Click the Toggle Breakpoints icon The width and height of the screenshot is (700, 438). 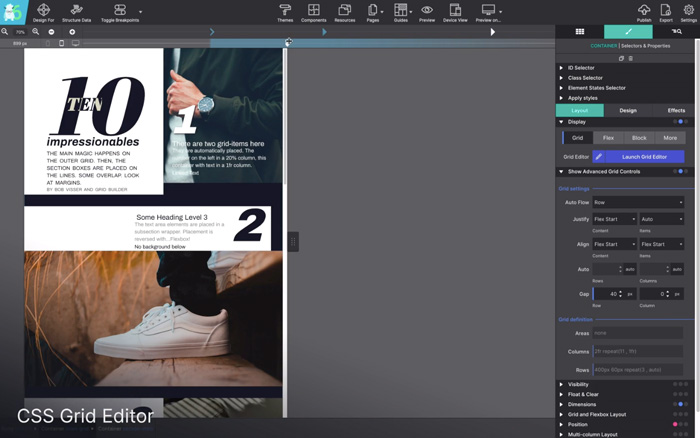pyautogui.click(x=120, y=10)
